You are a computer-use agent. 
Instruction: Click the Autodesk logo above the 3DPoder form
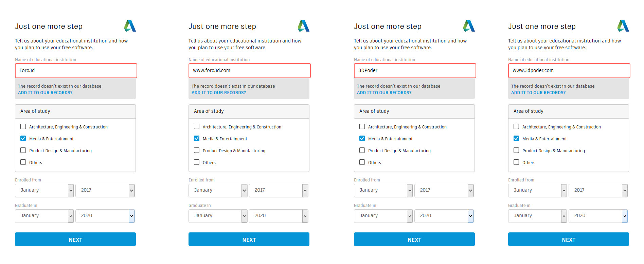(x=469, y=26)
